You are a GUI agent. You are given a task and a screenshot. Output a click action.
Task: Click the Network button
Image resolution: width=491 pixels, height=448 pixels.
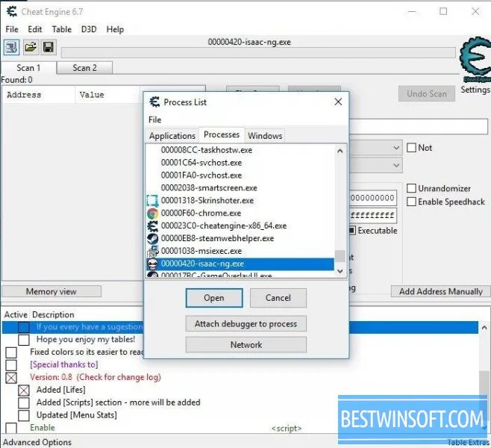coord(245,345)
